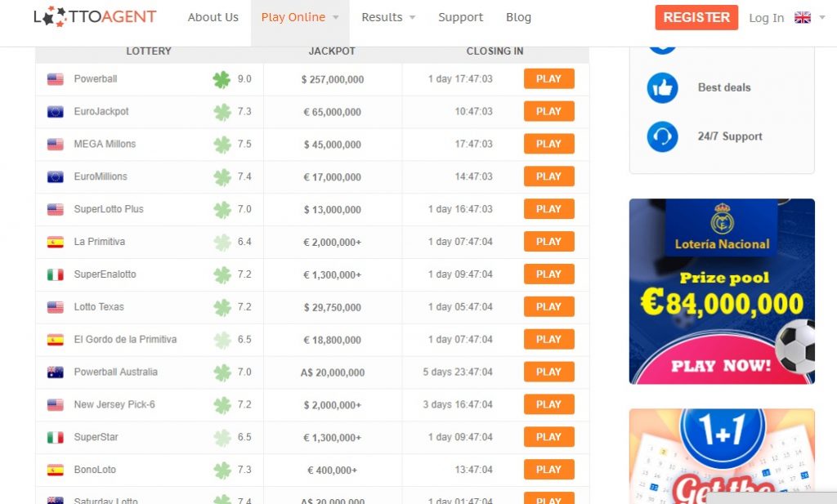Click the clover rating icon for SuperLotto Plus
This screenshot has height=504, width=837.
click(x=222, y=210)
